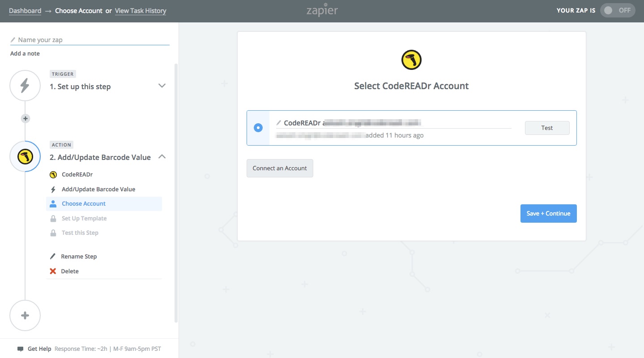Screen dimensions: 644x358
Task: Click the CodeREADr account name field
Action: pos(394,123)
